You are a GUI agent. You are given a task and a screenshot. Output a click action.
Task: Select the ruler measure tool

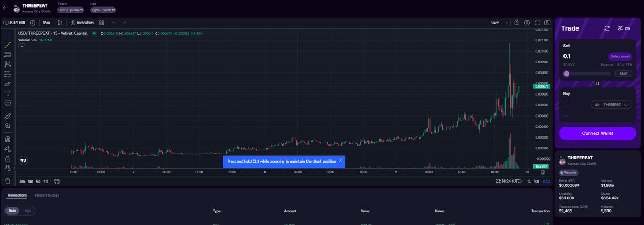[x=8, y=115]
